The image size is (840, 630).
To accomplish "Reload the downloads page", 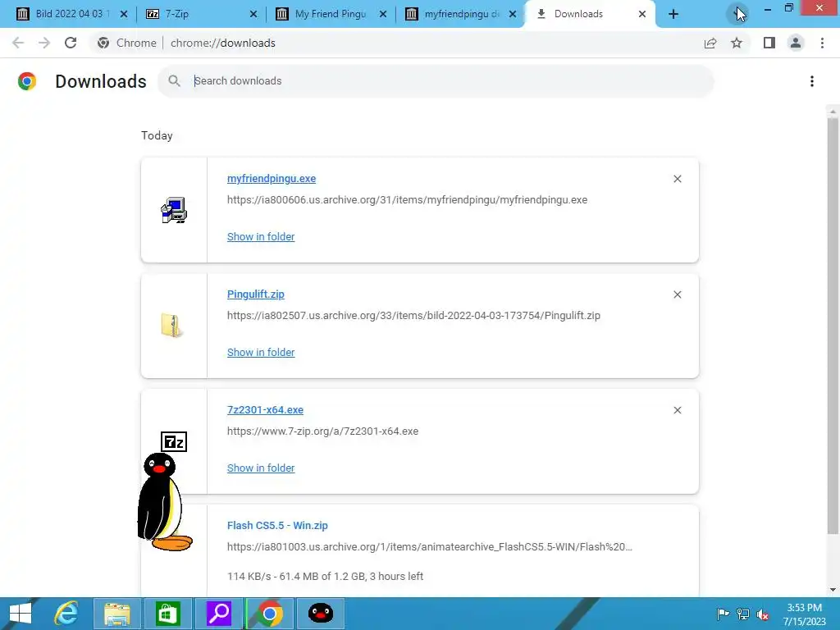I will pyautogui.click(x=71, y=43).
